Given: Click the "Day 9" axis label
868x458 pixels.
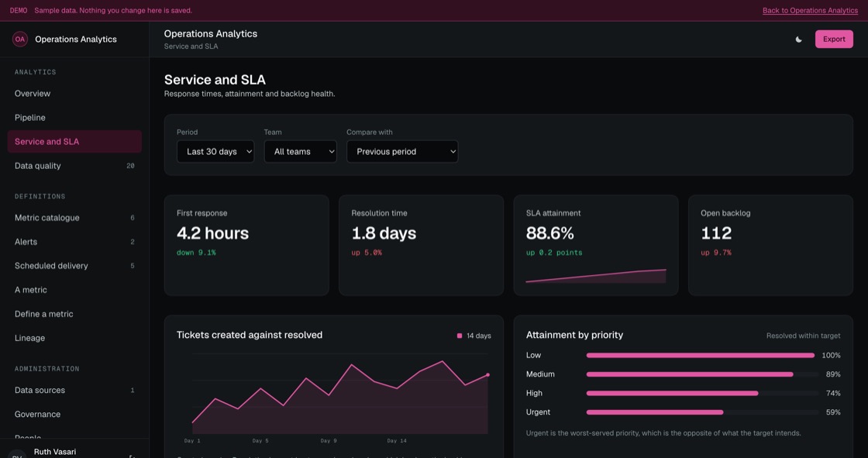Looking at the screenshot, I should pos(329,441).
